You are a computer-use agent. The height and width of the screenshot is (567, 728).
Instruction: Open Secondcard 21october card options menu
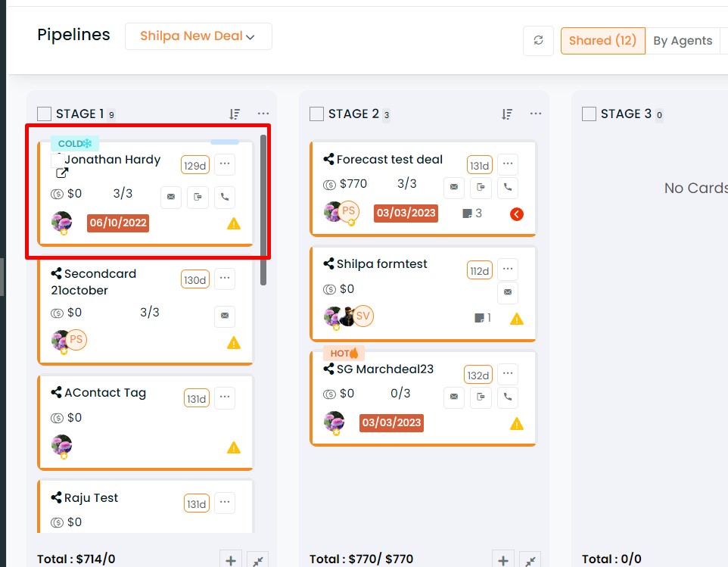coord(225,278)
